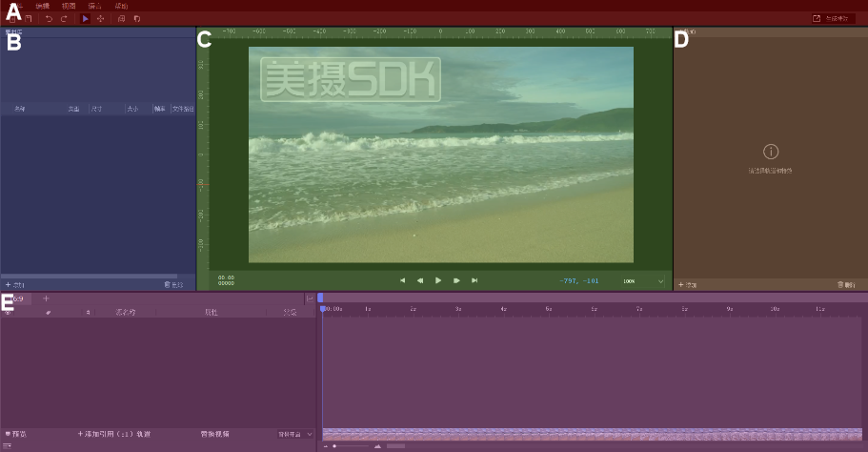The width and height of the screenshot is (868, 452).
Task: Click the undo arrow in the toolbar
Action: point(49,19)
